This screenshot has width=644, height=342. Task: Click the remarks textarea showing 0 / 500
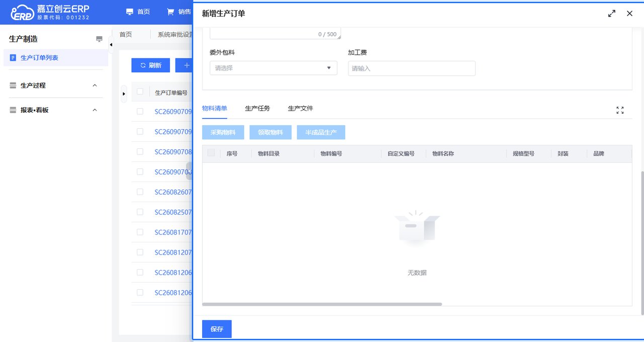pos(275,34)
